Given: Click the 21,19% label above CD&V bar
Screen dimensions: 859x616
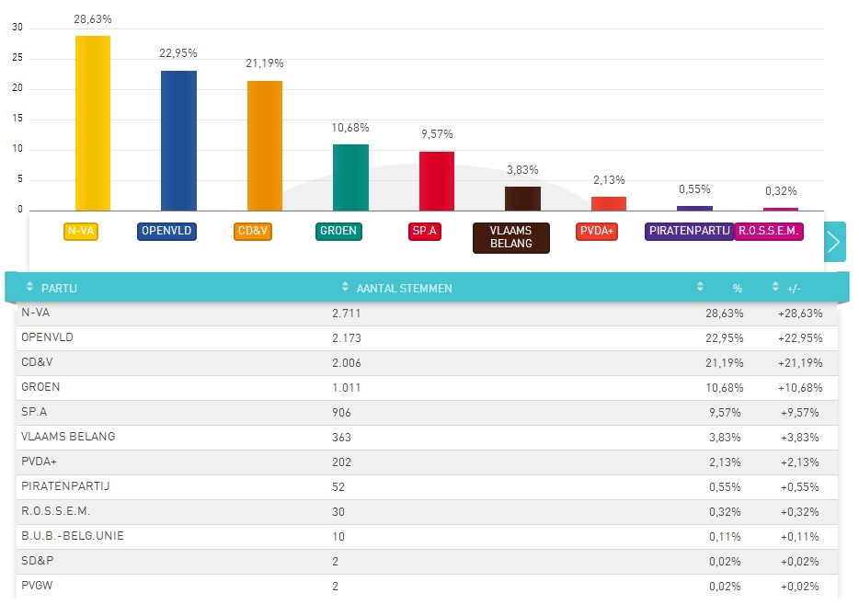Looking at the screenshot, I should pos(265,63).
